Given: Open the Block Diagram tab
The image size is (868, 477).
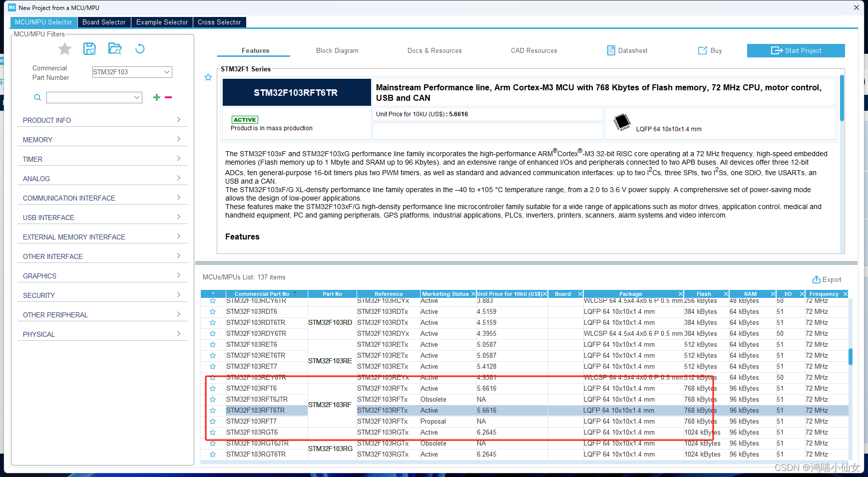Looking at the screenshot, I should 337,50.
